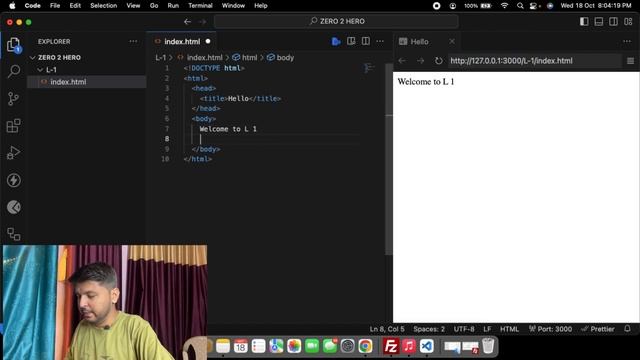
Task: Change language mode HTML
Action: tap(509, 329)
